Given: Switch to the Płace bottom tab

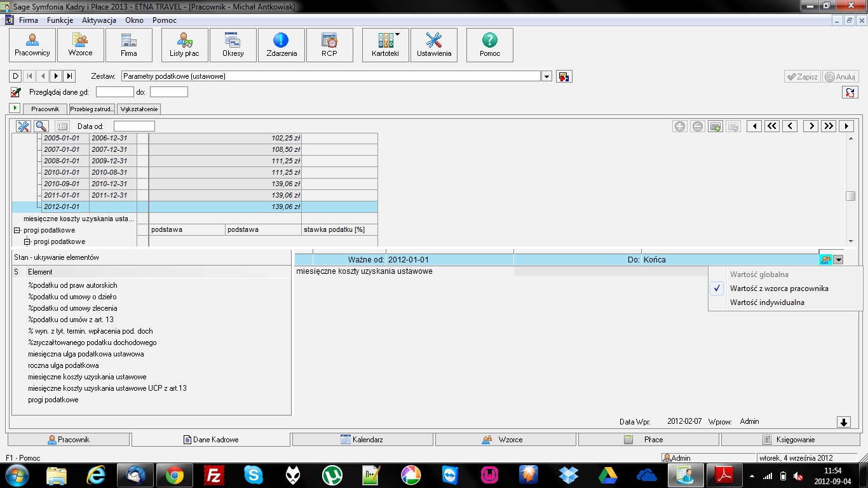Looking at the screenshot, I should 648,439.
